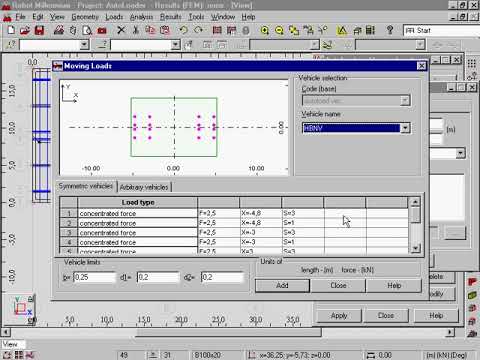This screenshot has height=360, width=480.
Task: Click the Paste clipboard icon
Action: pos(165,30)
